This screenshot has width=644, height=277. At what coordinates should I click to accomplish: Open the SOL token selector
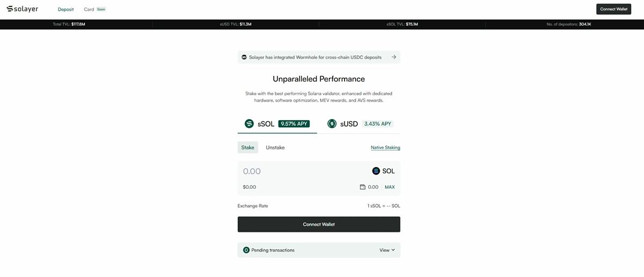[x=383, y=171]
